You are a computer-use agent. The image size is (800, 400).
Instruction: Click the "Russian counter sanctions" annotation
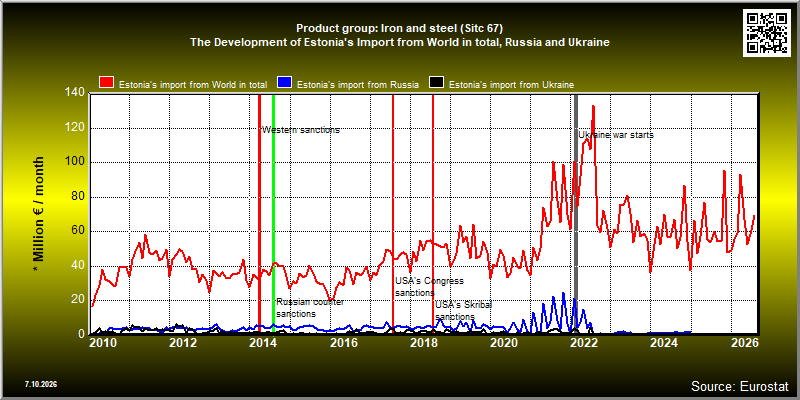310,308
